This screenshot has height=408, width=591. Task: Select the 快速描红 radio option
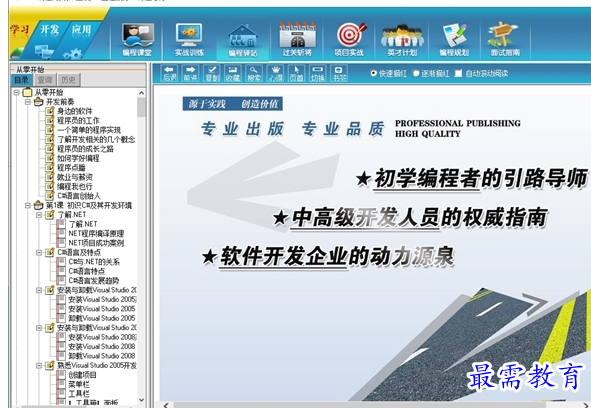click(x=374, y=73)
